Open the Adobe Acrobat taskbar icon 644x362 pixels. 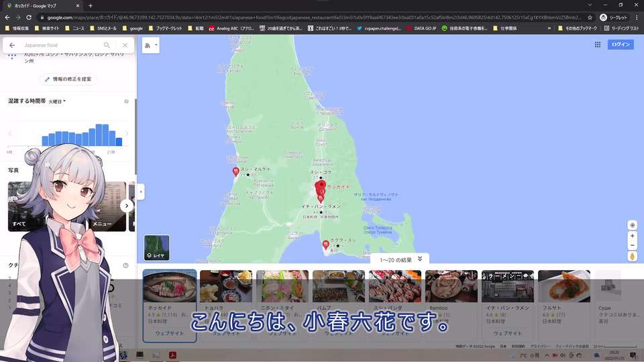(172, 355)
